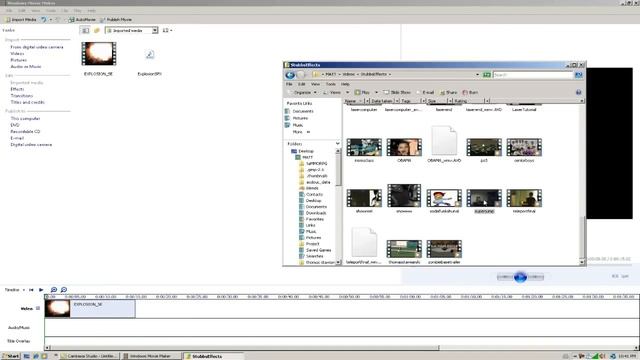Click the Pictures import link

(18, 60)
